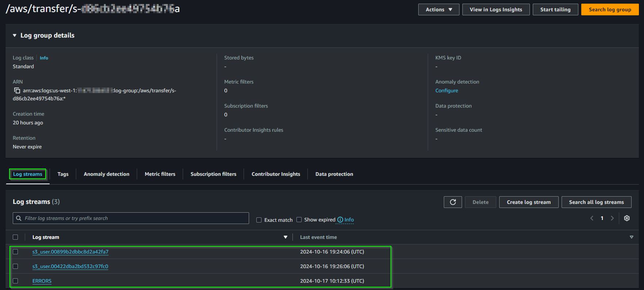Image resolution: width=644 pixels, height=290 pixels.
Task: Select all log streams checkbox in header
Action: [x=15, y=237]
